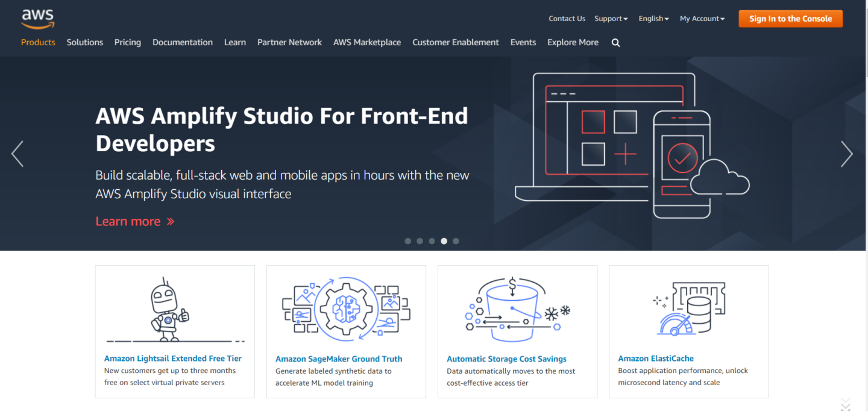868x411 pixels.
Task: Expand the My Account dropdown
Action: point(702,19)
